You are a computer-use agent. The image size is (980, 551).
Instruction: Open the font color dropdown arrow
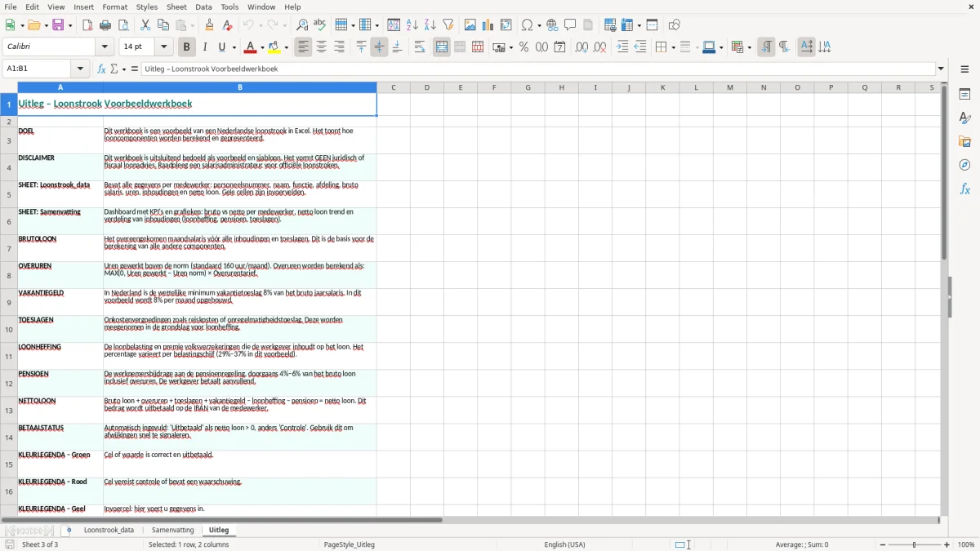coord(262,47)
